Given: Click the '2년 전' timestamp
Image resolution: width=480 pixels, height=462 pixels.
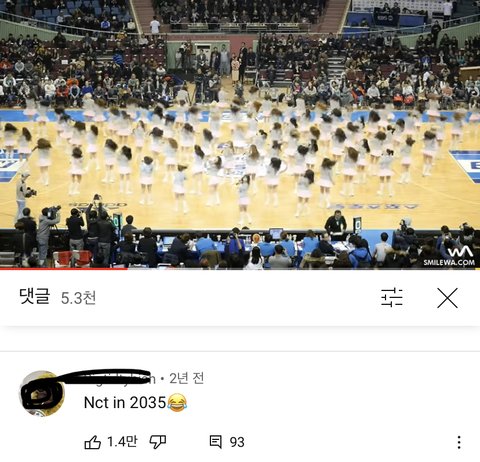Looking at the screenshot, I should tap(187, 378).
